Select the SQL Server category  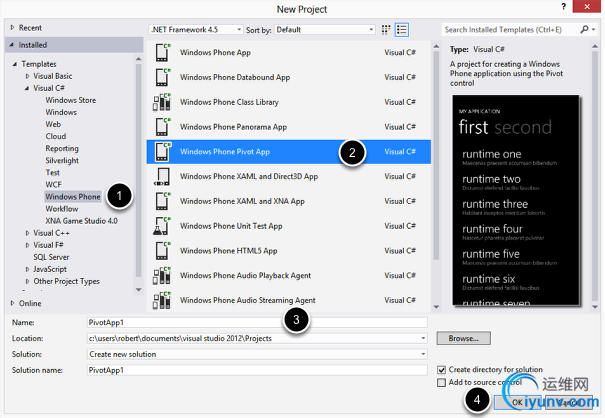(x=51, y=257)
